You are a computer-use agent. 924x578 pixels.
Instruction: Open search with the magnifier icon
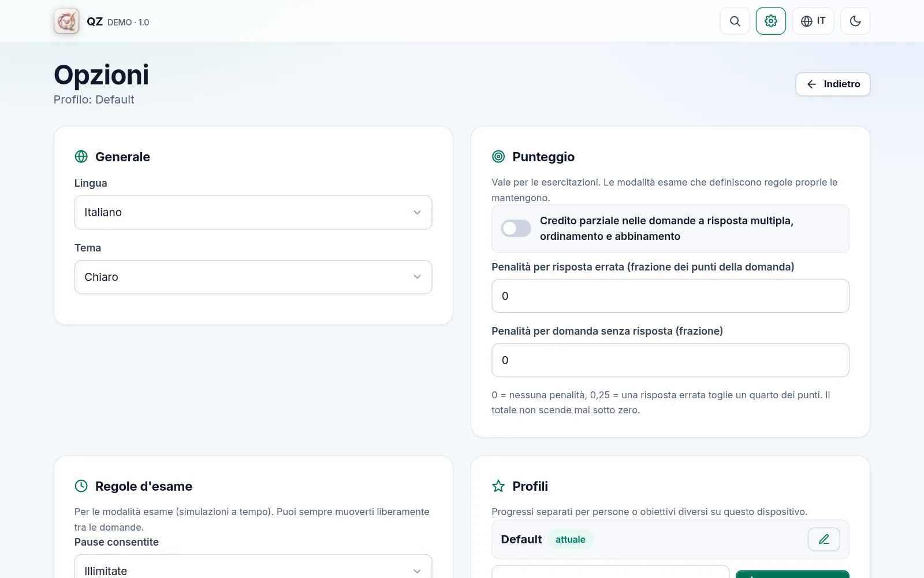pyautogui.click(x=735, y=21)
